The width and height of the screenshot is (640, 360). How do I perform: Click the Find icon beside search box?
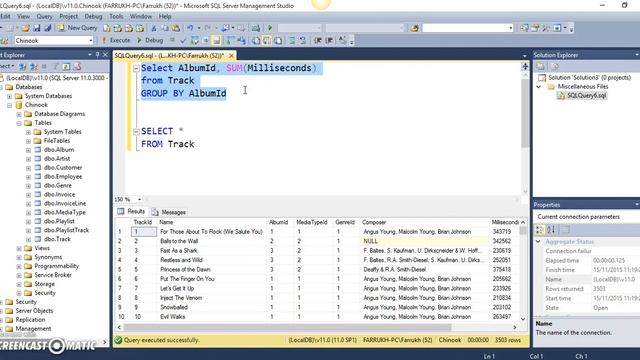click(415, 28)
